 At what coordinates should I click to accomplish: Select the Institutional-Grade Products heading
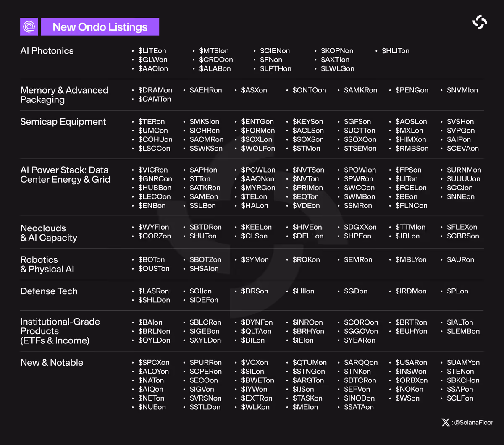coord(60,331)
